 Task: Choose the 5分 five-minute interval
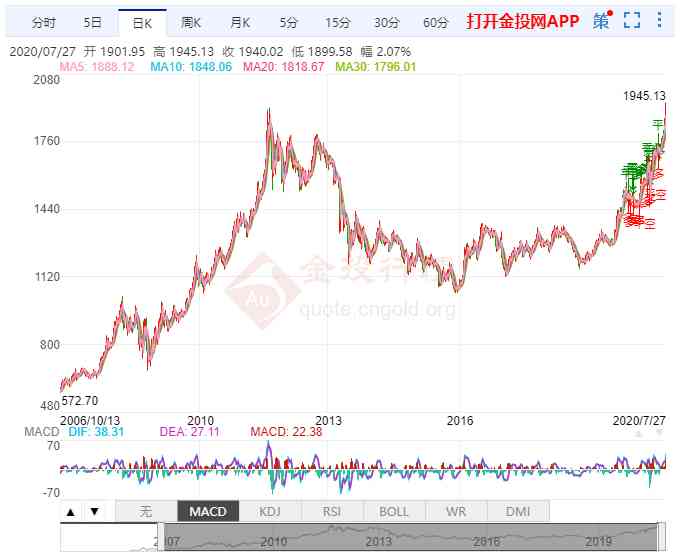pos(289,22)
